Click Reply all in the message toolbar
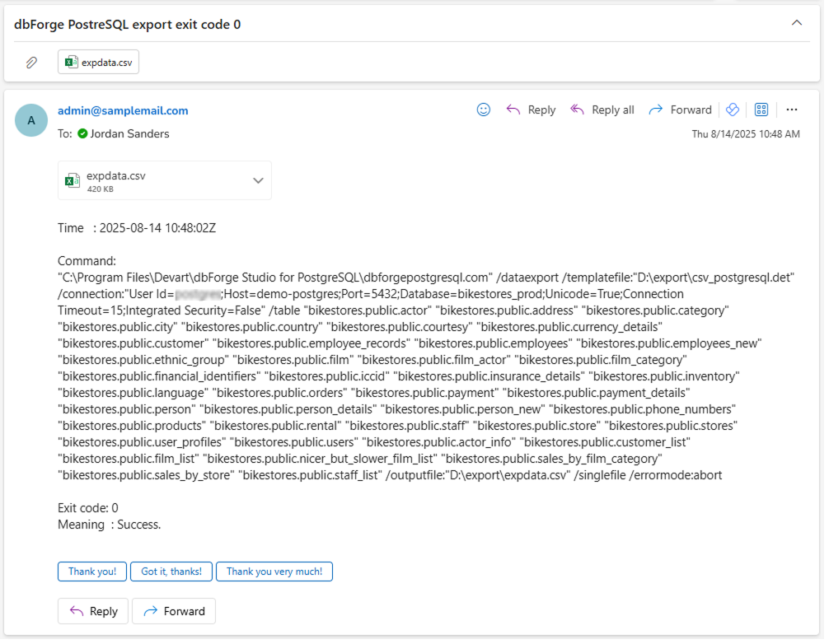Viewport: 829px width, 644px height. pyautogui.click(x=602, y=110)
